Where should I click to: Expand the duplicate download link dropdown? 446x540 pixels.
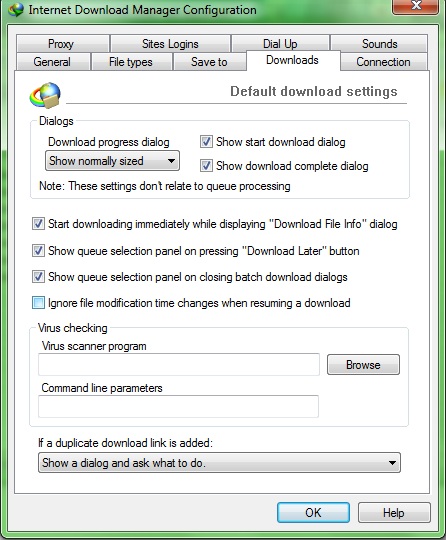point(219,463)
